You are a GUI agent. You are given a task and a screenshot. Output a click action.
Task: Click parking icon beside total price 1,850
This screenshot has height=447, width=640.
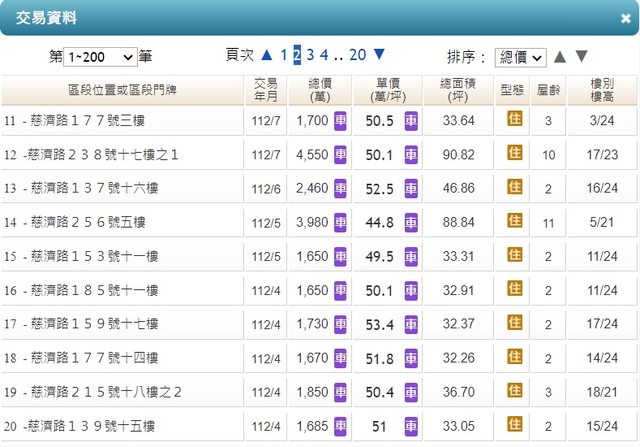point(340,392)
